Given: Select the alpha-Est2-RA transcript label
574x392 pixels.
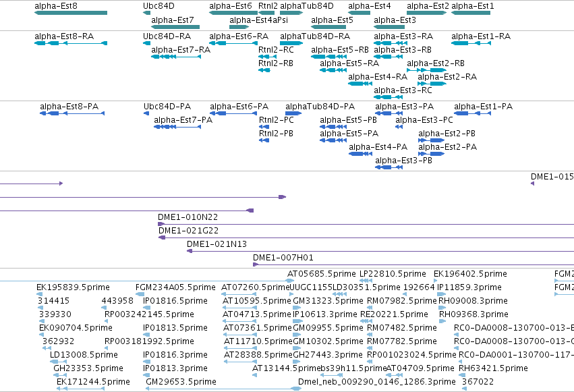Looking at the screenshot, I should tap(447, 77).
